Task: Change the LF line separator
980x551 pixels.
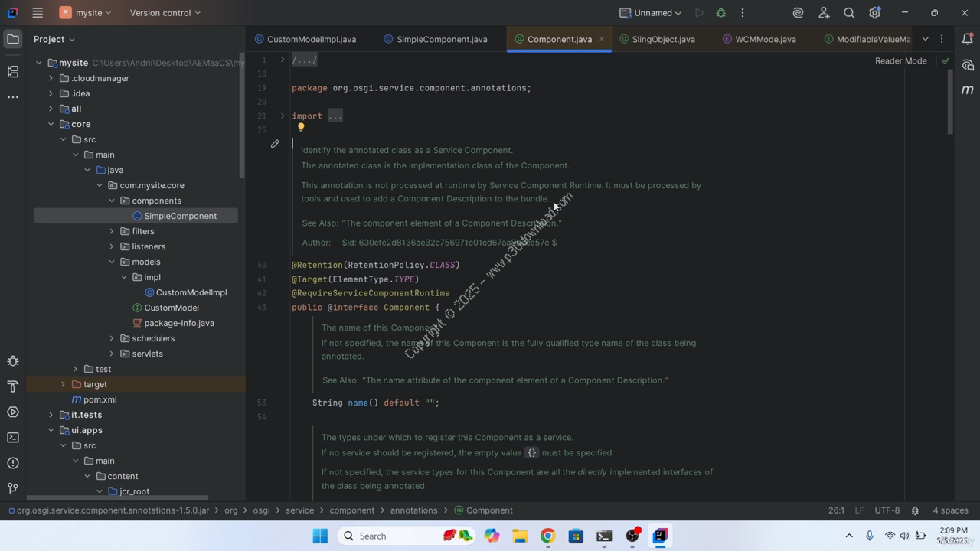Action: click(859, 510)
